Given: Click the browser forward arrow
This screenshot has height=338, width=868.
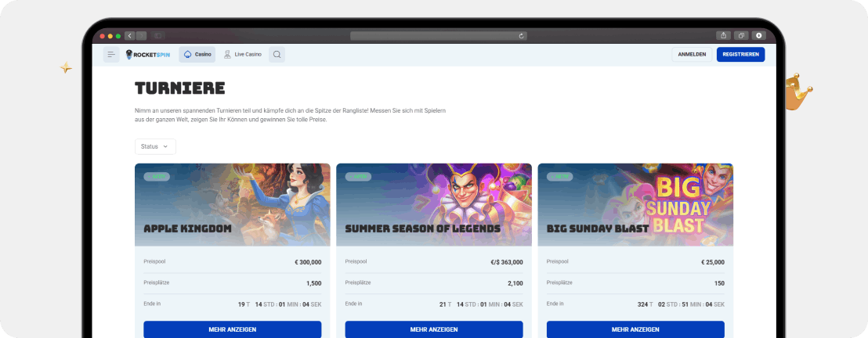Looking at the screenshot, I should click(x=140, y=35).
